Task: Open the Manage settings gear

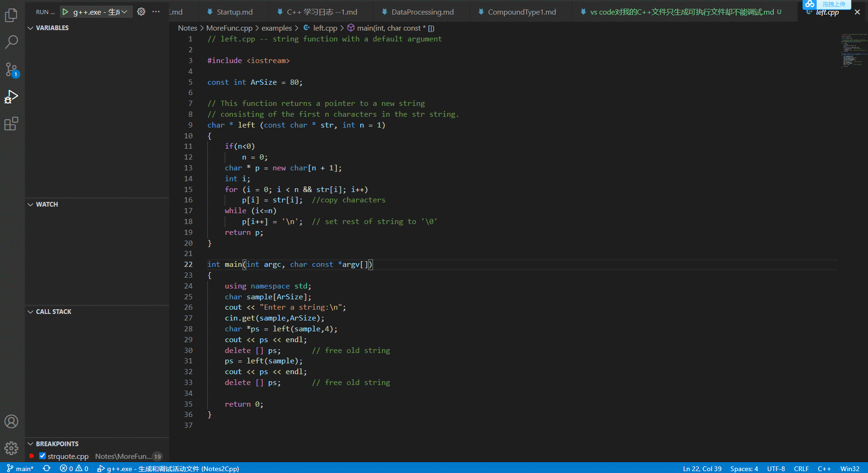Action: (x=11, y=448)
